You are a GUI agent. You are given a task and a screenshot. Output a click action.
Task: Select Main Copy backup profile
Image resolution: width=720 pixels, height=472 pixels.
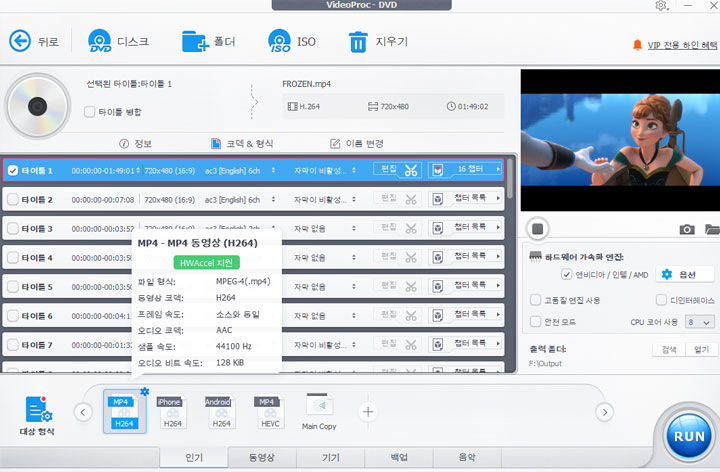(x=319, y=412)
